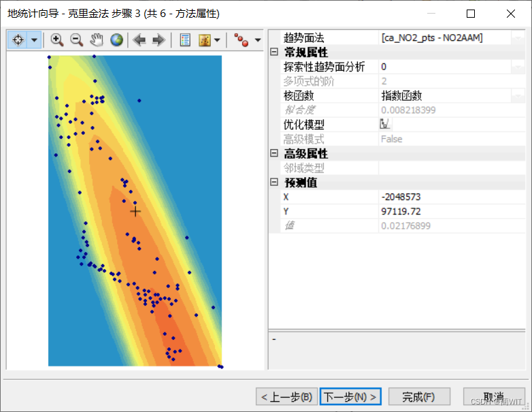Image resolution: width=532 pixels, height=412 pixels.
Task: Click the 取消 cancel button
Action: (494, 397)
